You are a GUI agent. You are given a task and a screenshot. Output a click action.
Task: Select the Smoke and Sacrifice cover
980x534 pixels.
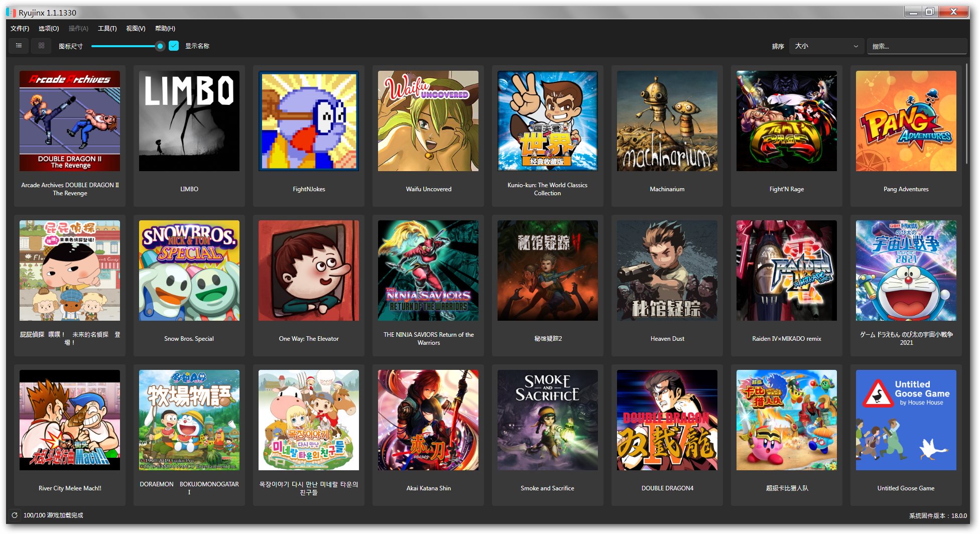[x=548, y=420]
